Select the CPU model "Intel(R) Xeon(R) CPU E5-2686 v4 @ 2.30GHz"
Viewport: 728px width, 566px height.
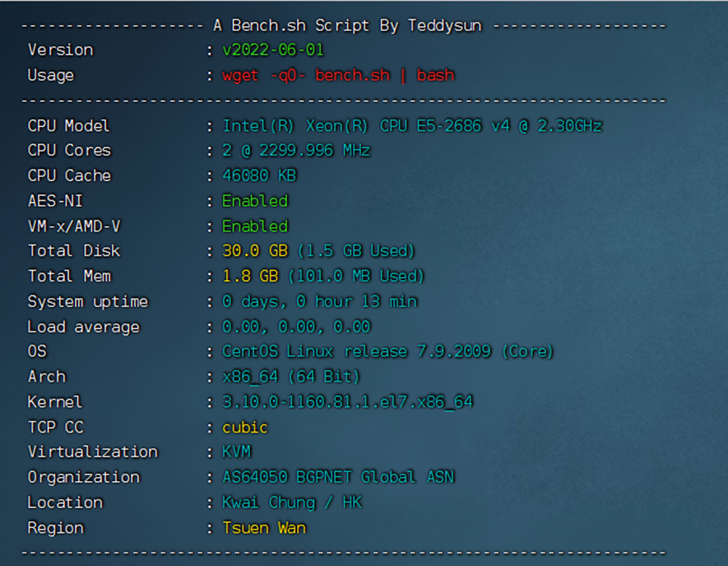(x=412, y=125)
